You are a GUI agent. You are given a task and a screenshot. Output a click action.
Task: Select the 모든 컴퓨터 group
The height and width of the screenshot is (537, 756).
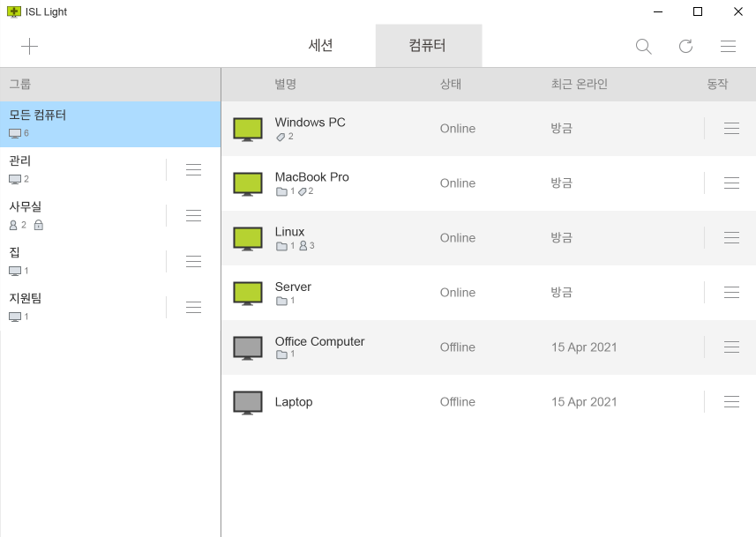click(110, 123)
